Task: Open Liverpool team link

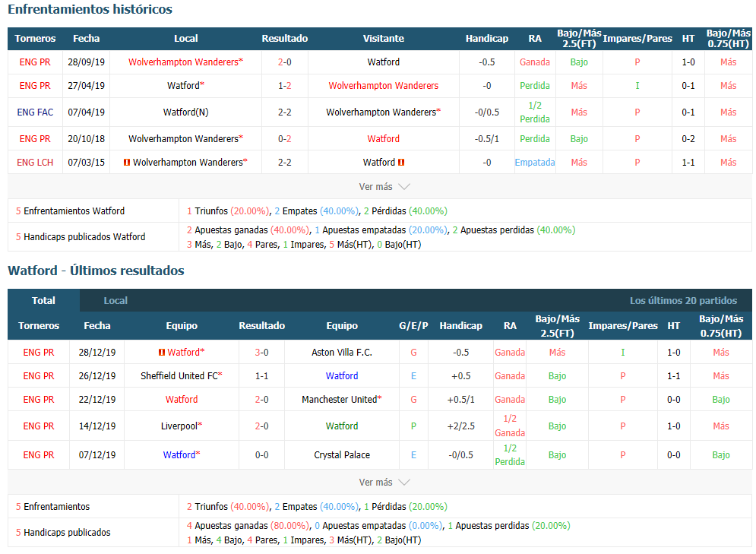Action: click(182, 426)
